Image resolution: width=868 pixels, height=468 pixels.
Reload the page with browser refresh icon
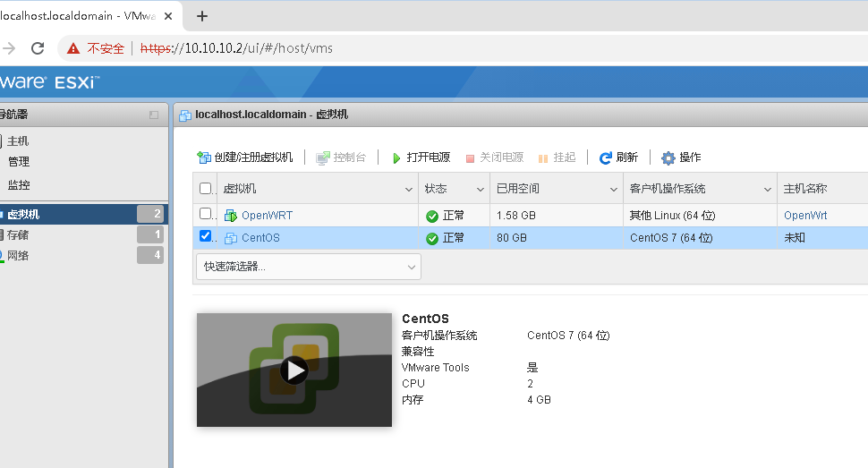(x=38, y=48)
